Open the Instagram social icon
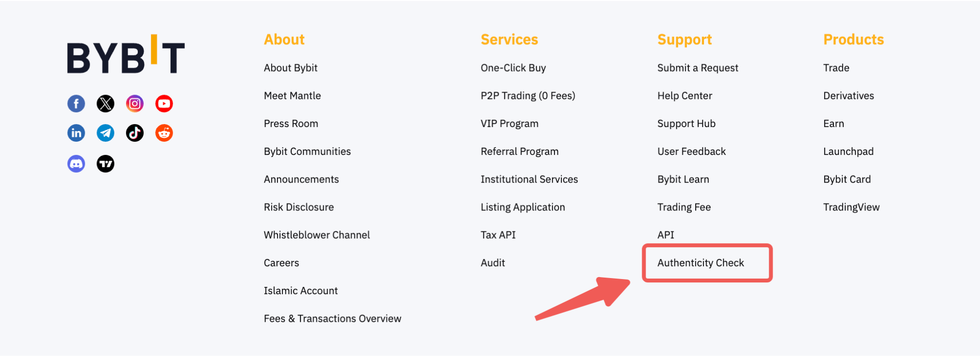980x358 pixels. [135, 103]
